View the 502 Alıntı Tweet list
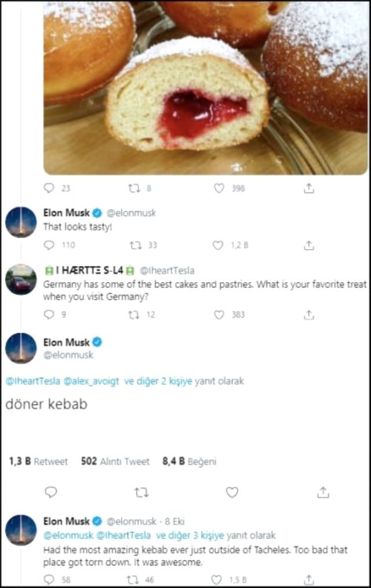The height and width of the screenshot is (588, 371). [x=115, y=462]
